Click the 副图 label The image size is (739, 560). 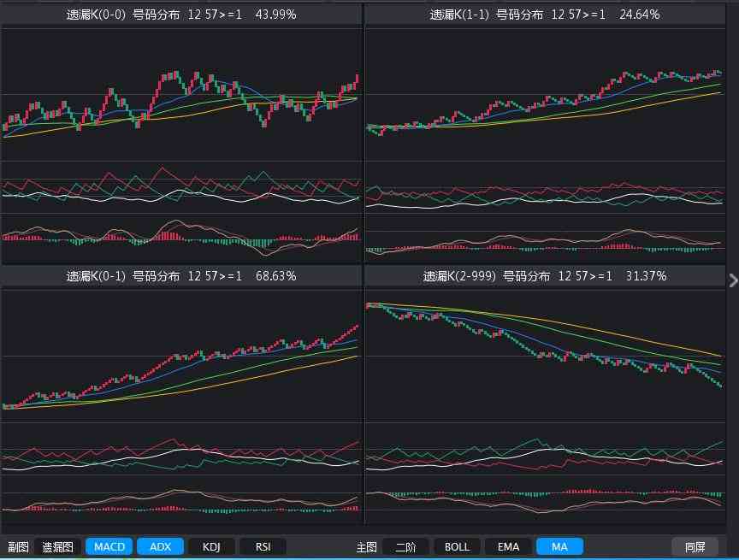coord(18,547)
